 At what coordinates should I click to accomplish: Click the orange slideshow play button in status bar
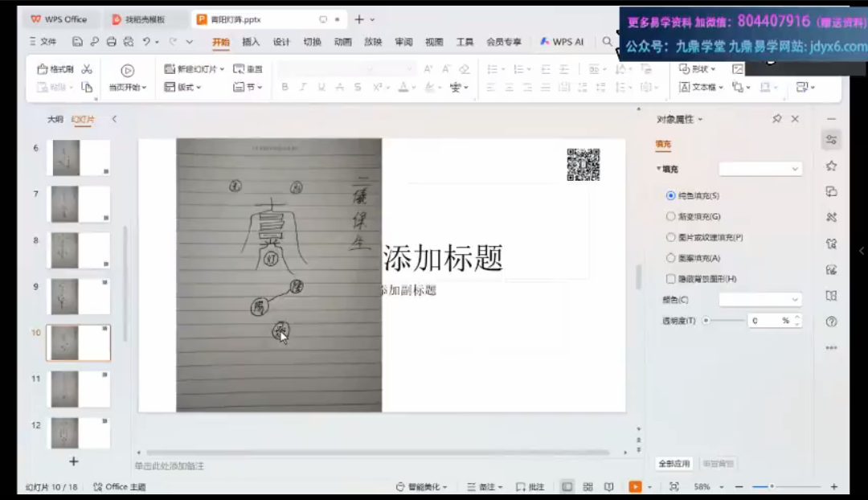(635, 486)
